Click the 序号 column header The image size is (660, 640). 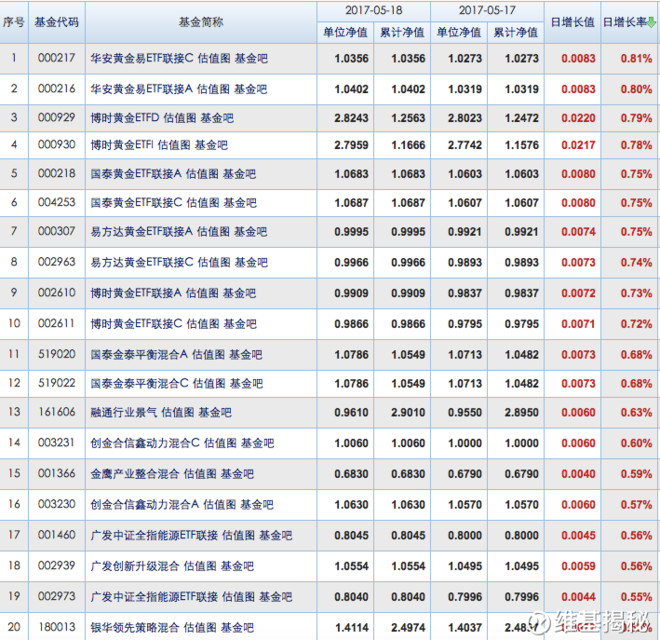14,22
